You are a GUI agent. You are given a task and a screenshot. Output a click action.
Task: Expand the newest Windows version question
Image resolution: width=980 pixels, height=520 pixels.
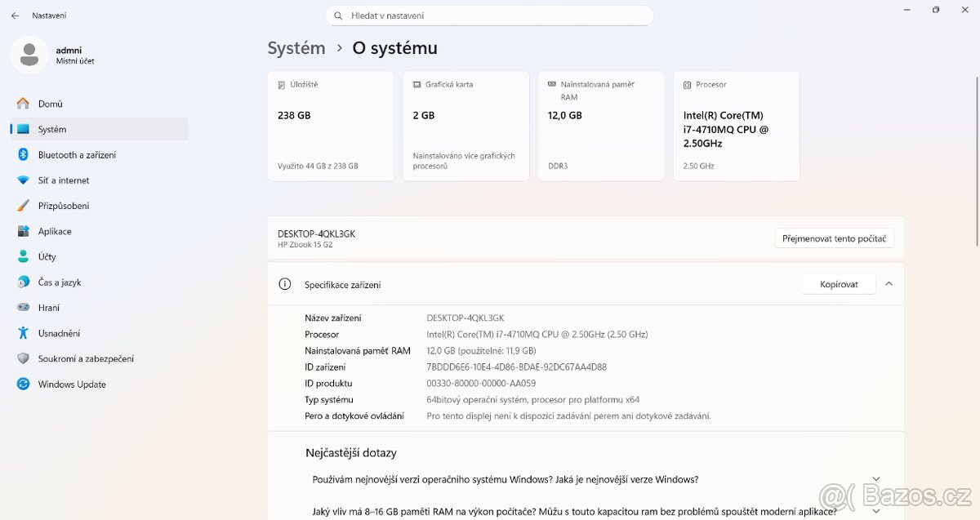(876, 479)
